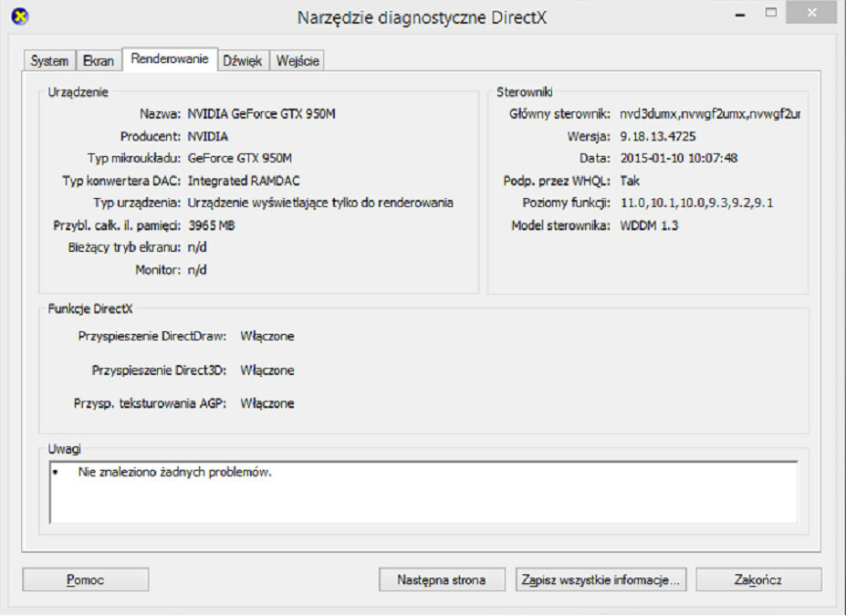The image size is (846, 616).
Task: Click the Producent value 'NVIDIA'
Action: (208, 137)
